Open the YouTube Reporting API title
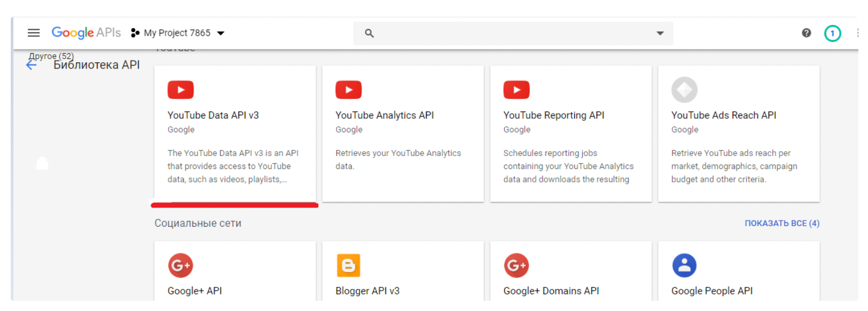 (554, 115)
